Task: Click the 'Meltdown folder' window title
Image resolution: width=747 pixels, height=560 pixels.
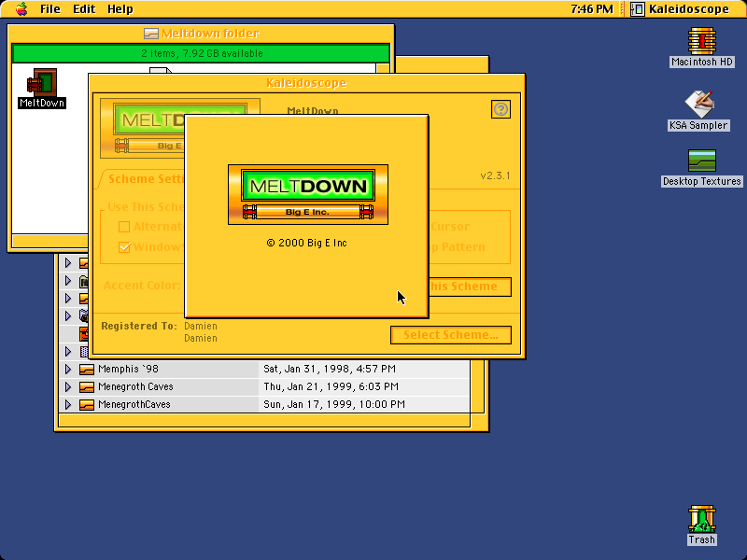Action: (x=210, y=34)
